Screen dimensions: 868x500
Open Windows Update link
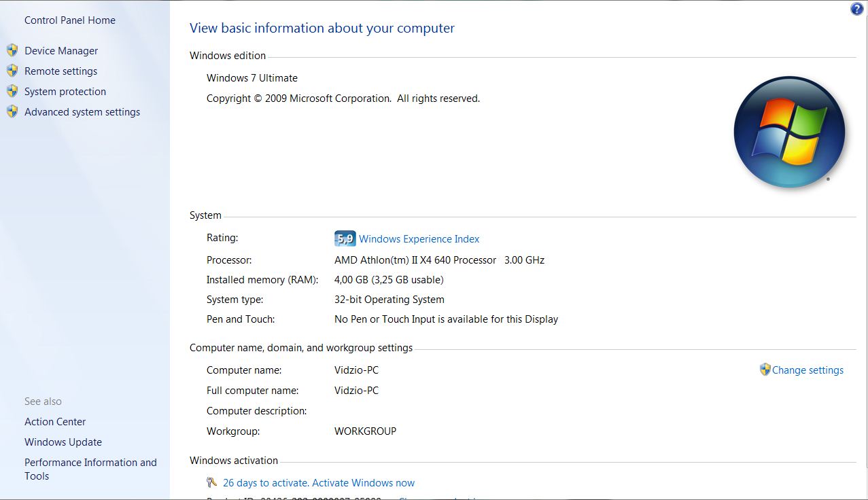[63, 442]
